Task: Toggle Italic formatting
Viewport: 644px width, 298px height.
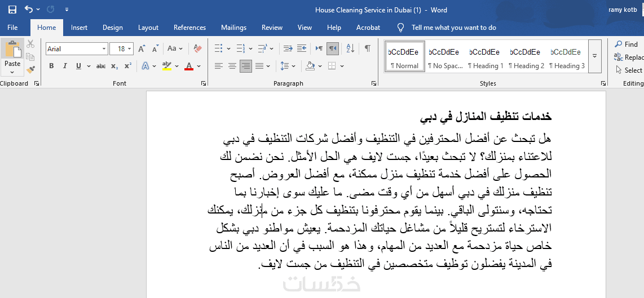Action: [x=64, y=66]
